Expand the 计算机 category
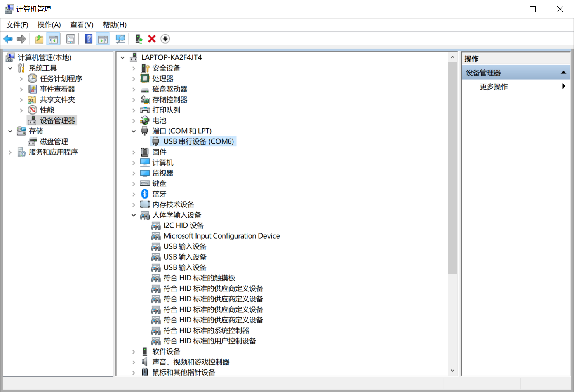 pos(134,162)
